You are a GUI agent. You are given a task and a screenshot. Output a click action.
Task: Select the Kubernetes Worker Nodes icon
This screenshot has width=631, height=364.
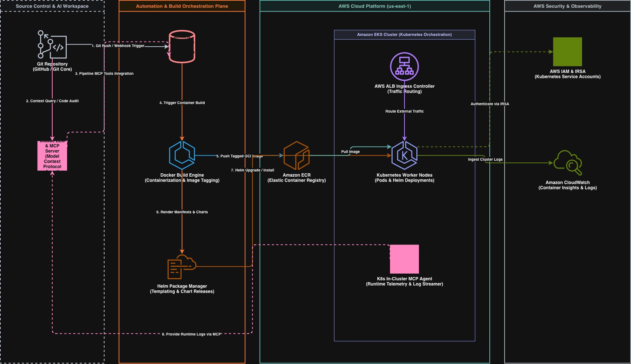[404, 156]
